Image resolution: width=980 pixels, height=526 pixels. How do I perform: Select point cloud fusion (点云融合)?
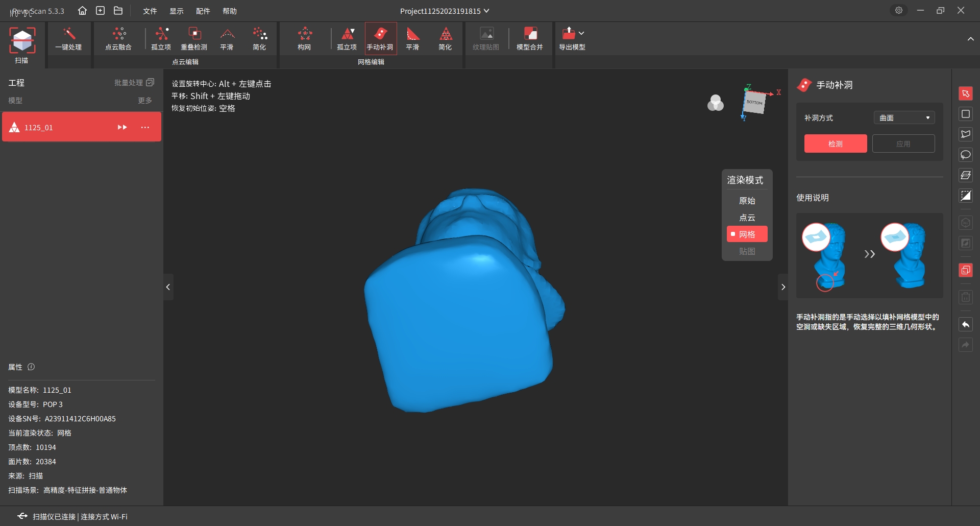118,39
